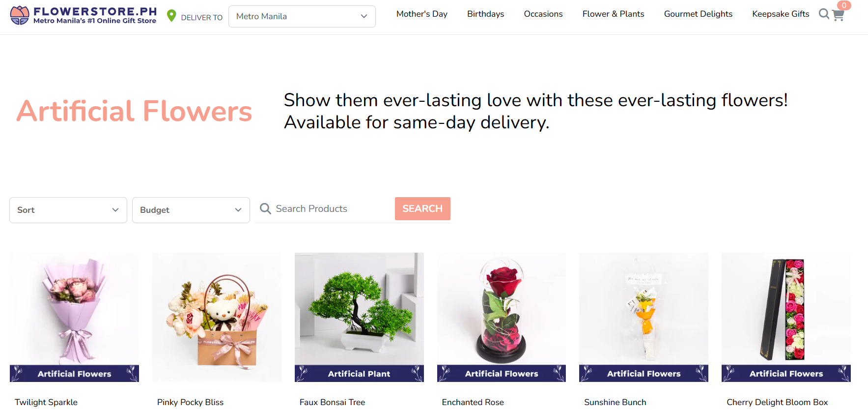
Task: Open the Birthdays menu item
Action: pos(485,14)
